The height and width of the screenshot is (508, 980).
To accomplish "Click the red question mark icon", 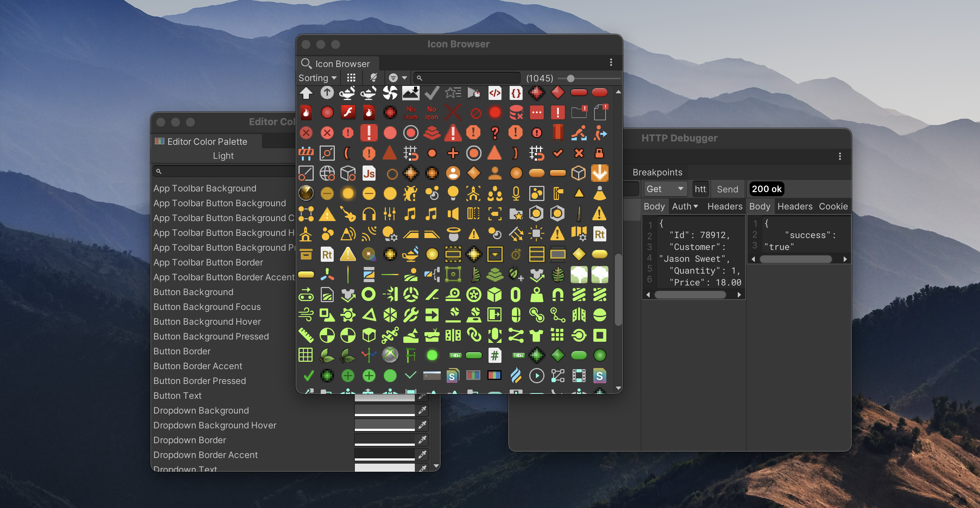I will pos(494,133).
